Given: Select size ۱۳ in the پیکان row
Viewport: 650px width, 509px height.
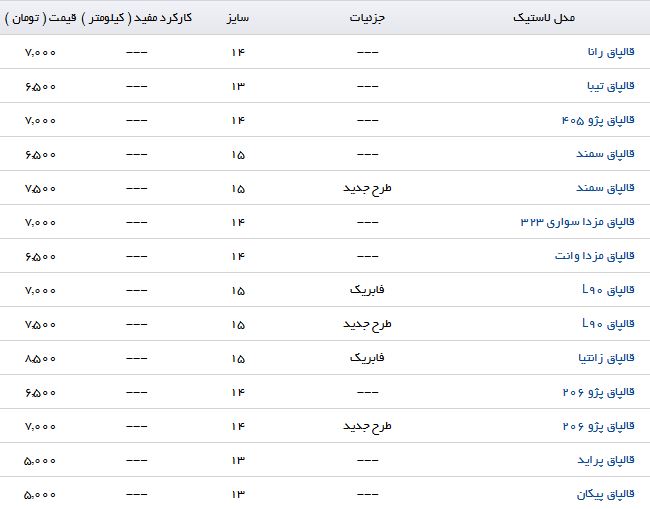Looking at the screenshot, I should [238, 494].
